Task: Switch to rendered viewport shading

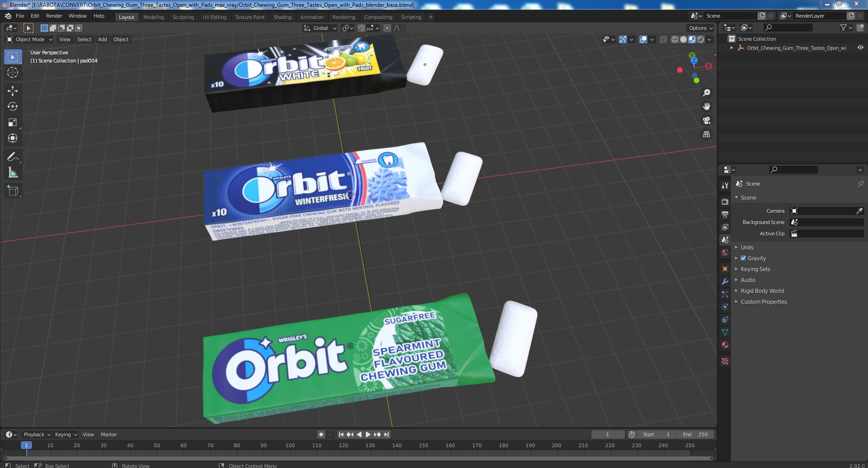Action: tap(701, 39)
